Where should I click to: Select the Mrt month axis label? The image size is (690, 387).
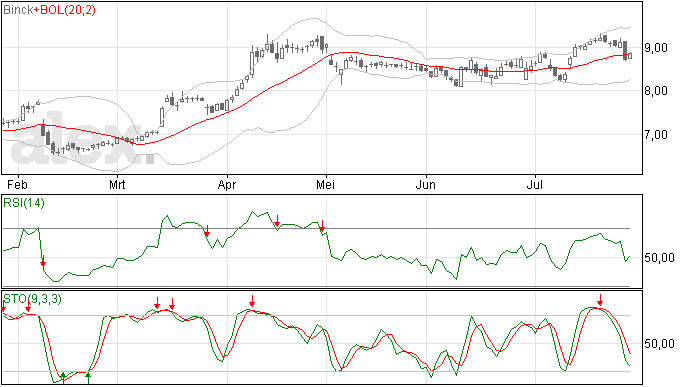[x=117, y=184]
